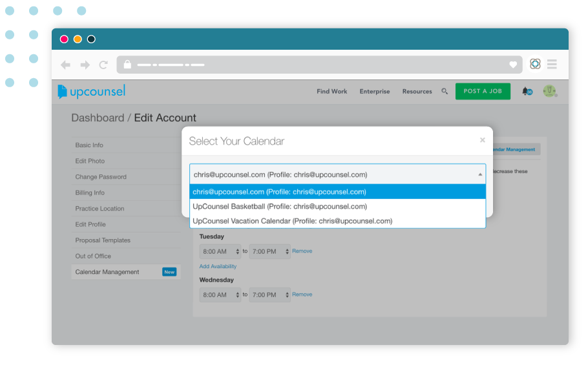Remove Tuesday availability slot
Viewport: 588px width, 365px height.
pyautogui.click(x=302, y=251)
